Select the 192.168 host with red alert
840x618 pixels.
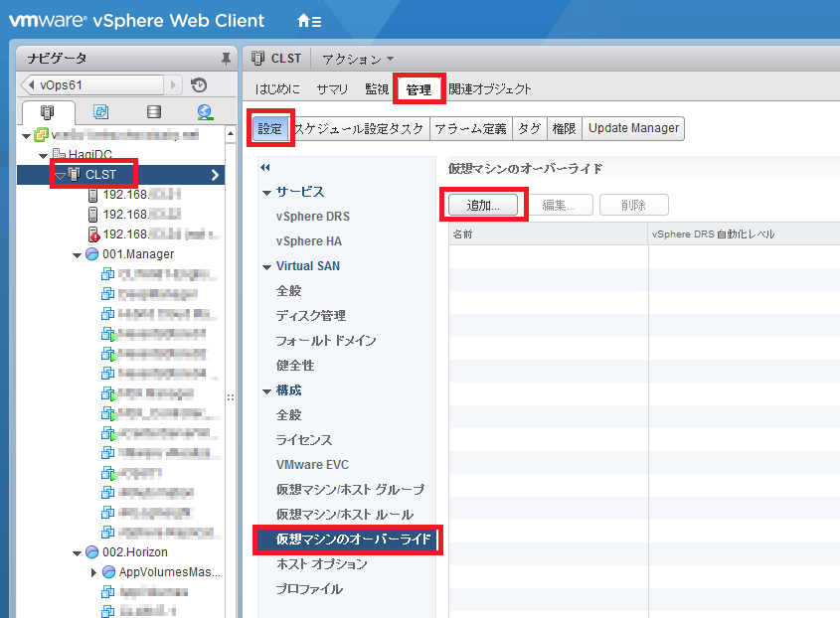(153, 234)
